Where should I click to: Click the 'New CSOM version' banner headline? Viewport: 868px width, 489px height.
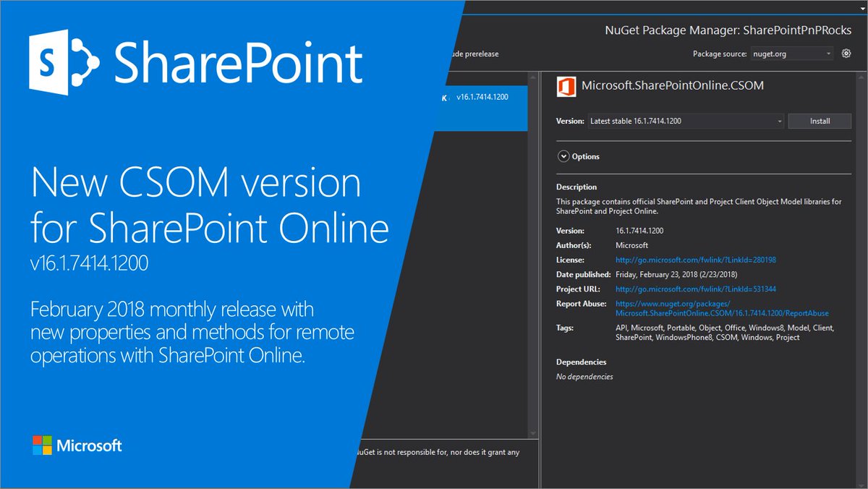point(195,183)
